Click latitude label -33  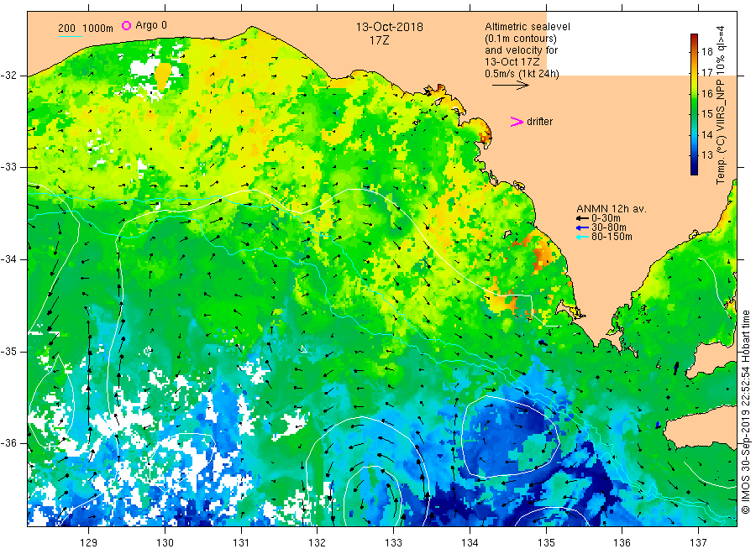pyautogui.click(x=8, y=167)
